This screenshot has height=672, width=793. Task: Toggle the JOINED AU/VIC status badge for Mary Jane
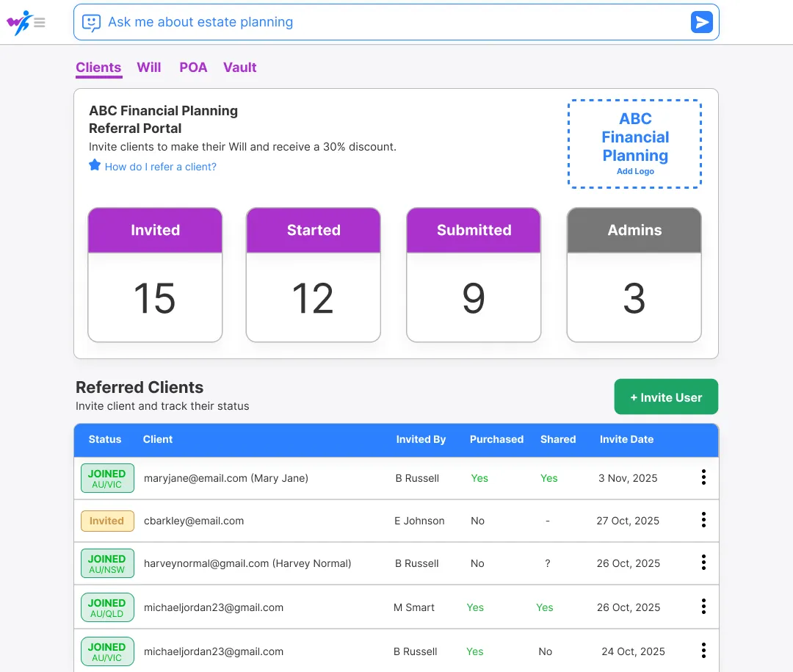(107, 477)
